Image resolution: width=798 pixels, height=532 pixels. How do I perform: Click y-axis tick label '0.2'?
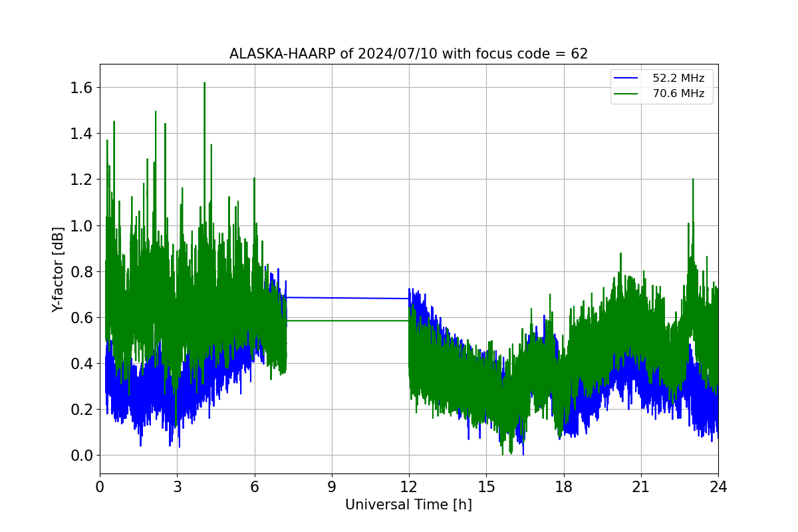coord(82,410)
